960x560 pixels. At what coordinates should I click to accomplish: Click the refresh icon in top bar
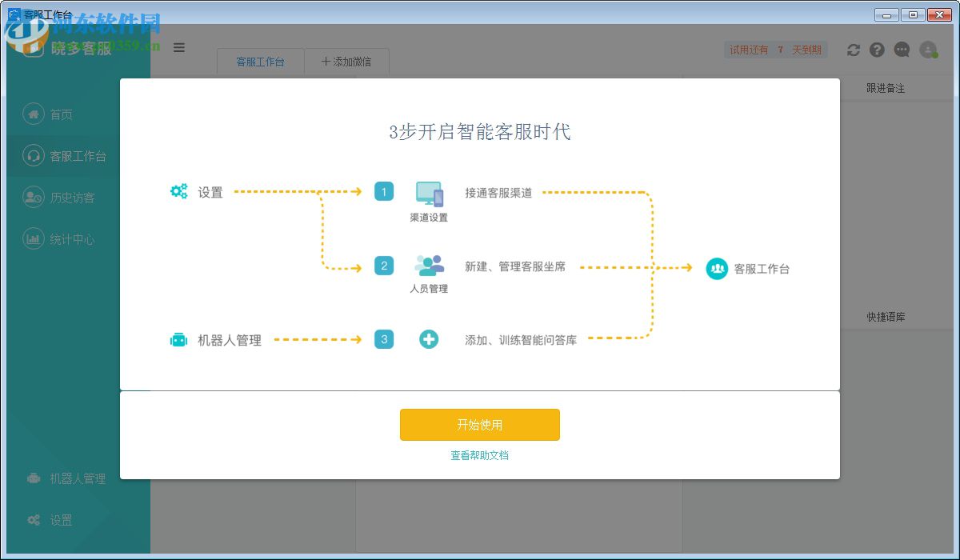[853, 50]
